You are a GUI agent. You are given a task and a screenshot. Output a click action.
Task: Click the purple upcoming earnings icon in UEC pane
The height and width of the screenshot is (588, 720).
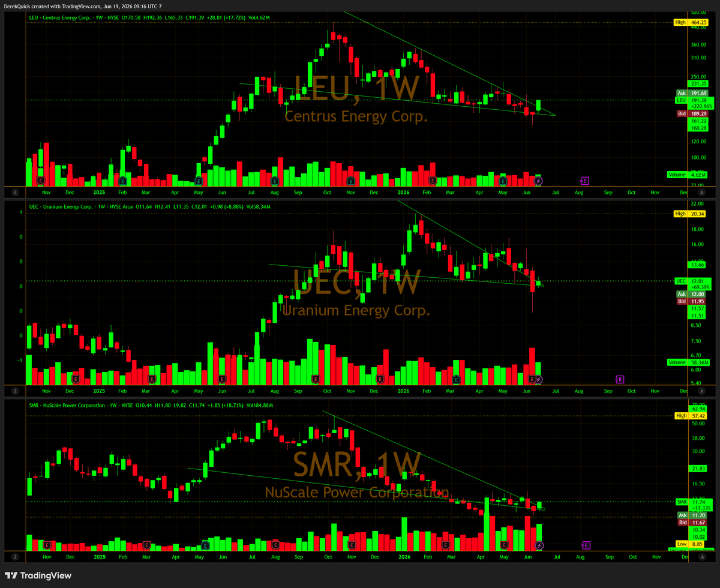619,379
